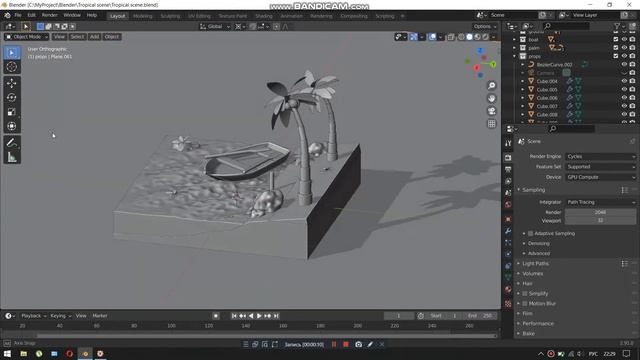Open the viewport View menu button
640x360 pixels.
click(59, 37)
